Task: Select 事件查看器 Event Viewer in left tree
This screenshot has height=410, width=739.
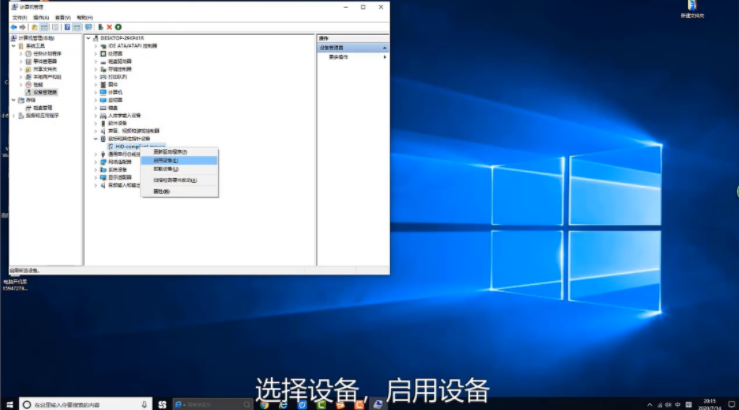Action: click(x=45, y=61)
